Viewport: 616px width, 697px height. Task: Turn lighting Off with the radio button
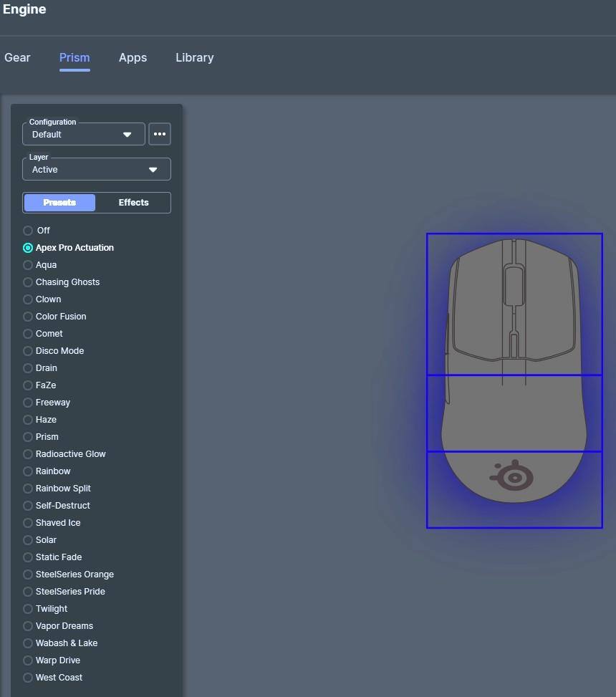28,231
